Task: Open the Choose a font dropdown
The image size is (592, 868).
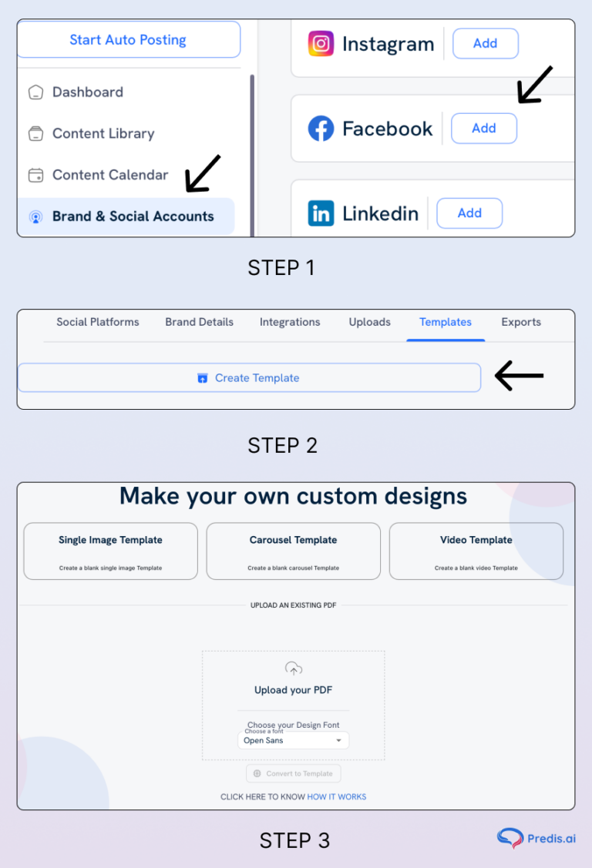Action: coord(293,740)
